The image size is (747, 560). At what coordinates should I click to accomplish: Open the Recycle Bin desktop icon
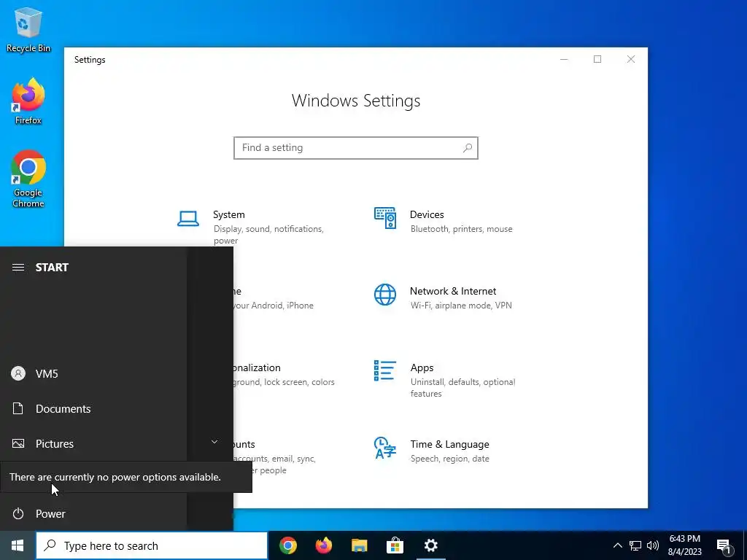(x=28, y=29)
